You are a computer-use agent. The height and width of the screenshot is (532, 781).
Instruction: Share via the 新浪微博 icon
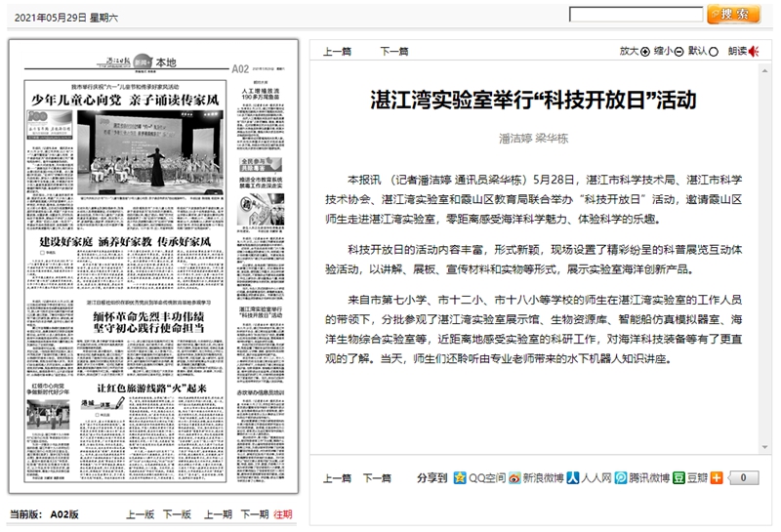coord(514,477)
